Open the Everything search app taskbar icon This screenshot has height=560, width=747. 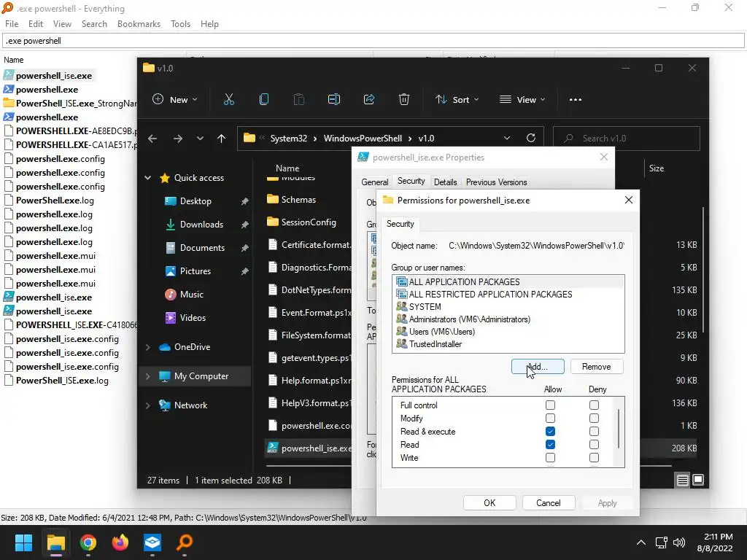click(x=185, y=542)
